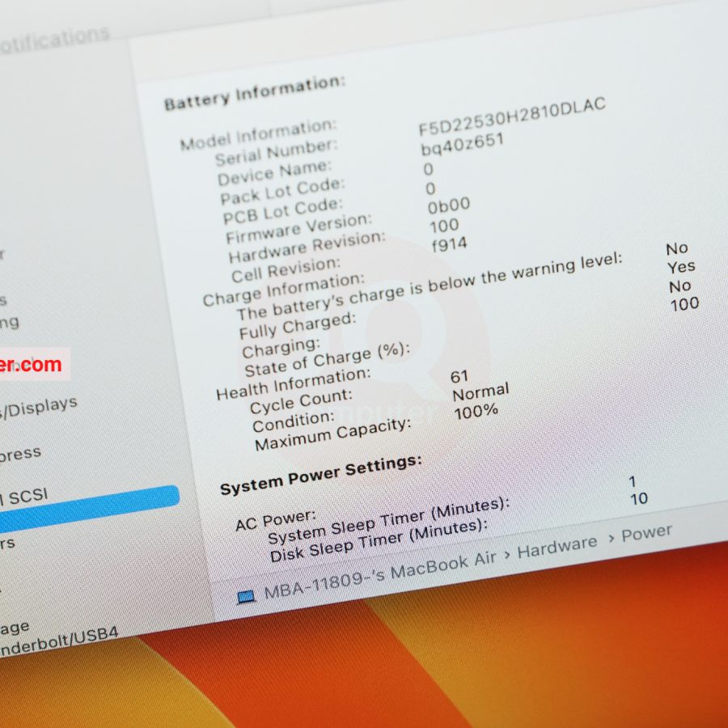728x728 pixels.
Task: Select the maximum capacity value 100%
Action: (476, 412)
